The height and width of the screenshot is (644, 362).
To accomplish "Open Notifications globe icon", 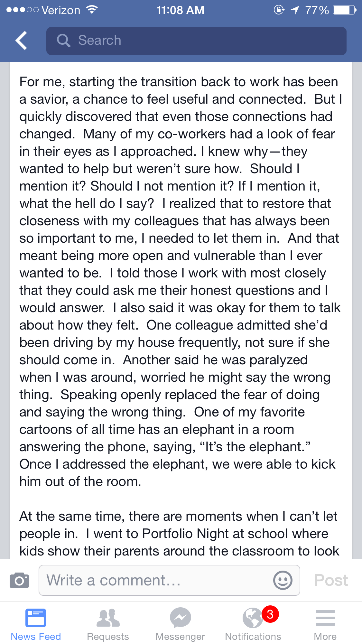I will point(252,618).
